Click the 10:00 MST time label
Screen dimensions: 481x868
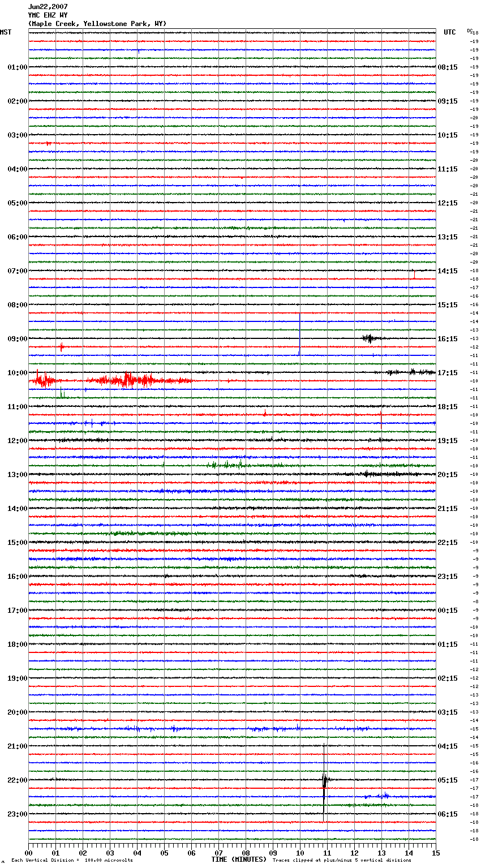[x=18, y=373]
